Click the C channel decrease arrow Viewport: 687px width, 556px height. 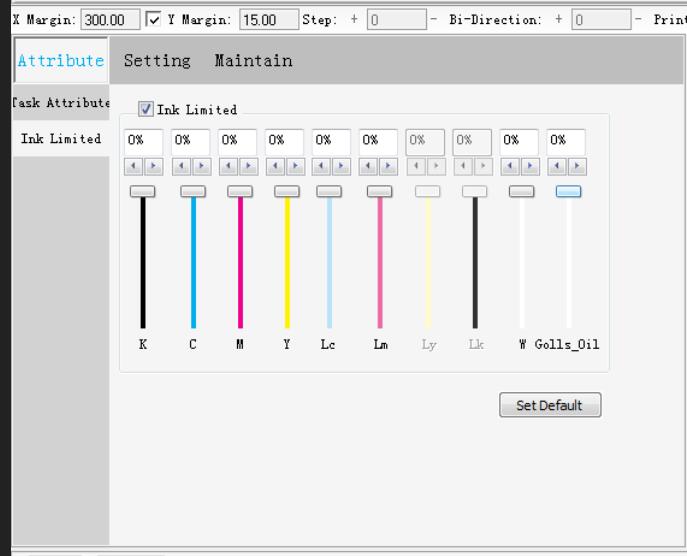point(181,166)
